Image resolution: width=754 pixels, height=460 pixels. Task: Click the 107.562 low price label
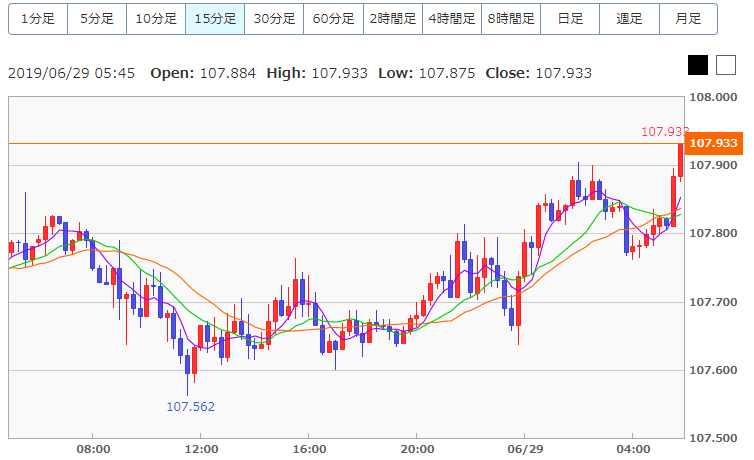click(190, 407)
